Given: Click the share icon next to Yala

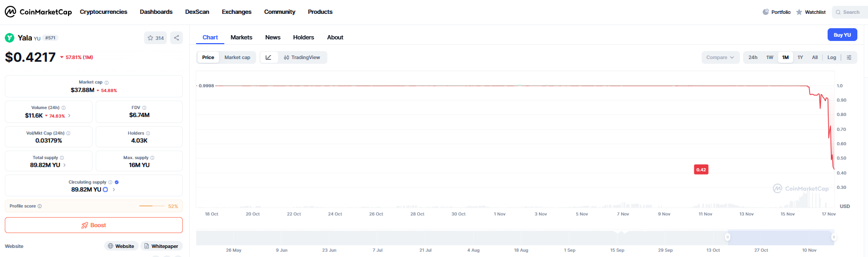Looking at the screenshot, I should pyautogui.click(x=176, y=38).
